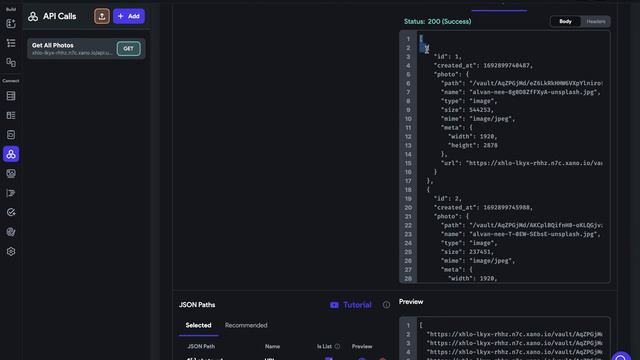640x360 pixels.
Task: Open the Firestore table icon under Connect
Action: coord(11,96)
